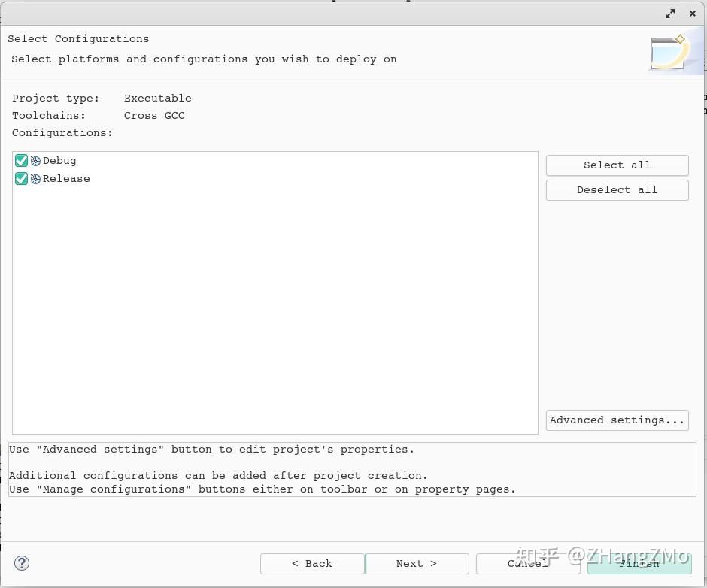Select the Debug label in the list
This screenshot has width=707, height=588.
[x=59, y=160]
